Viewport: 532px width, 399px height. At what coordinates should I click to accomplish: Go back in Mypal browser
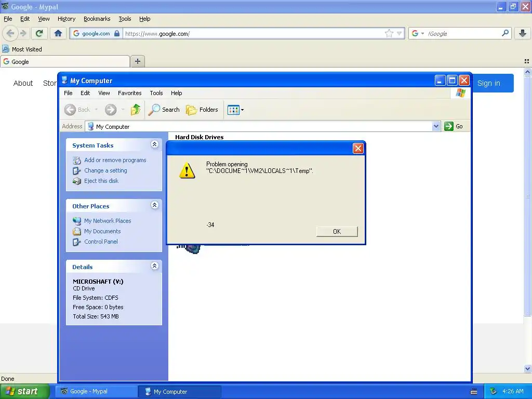10,33
